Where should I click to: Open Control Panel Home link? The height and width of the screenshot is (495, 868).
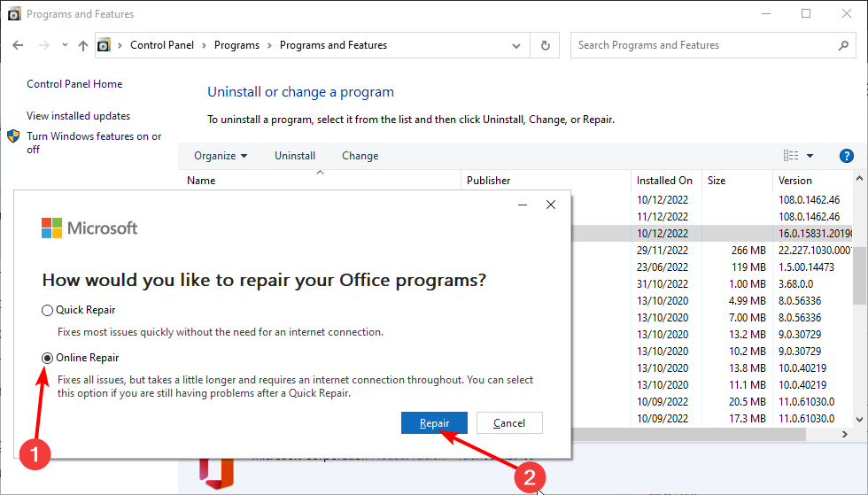[74, 84]
